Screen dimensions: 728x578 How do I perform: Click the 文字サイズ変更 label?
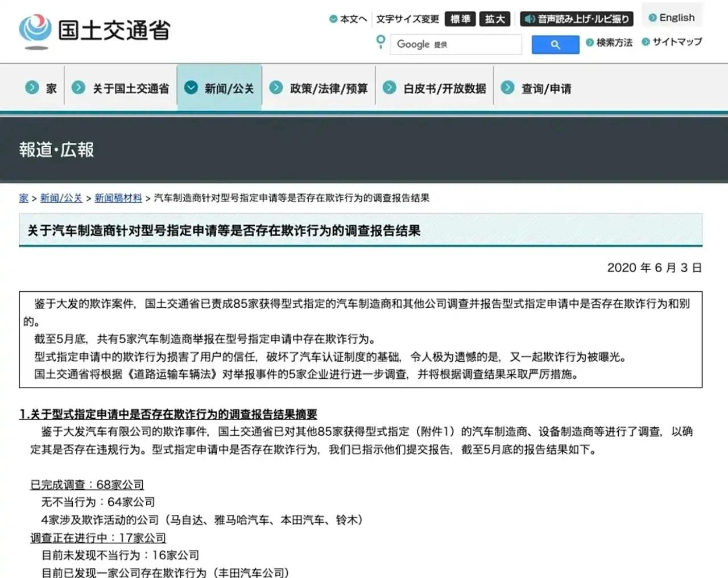[407, 19]
